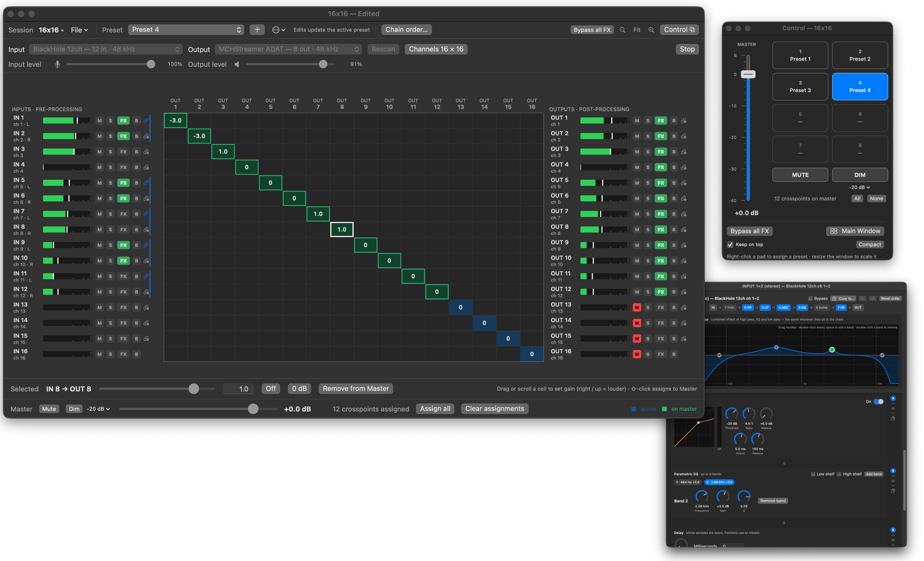Click the undo arrow in the INPUT 1+2 window

point(862,298)
